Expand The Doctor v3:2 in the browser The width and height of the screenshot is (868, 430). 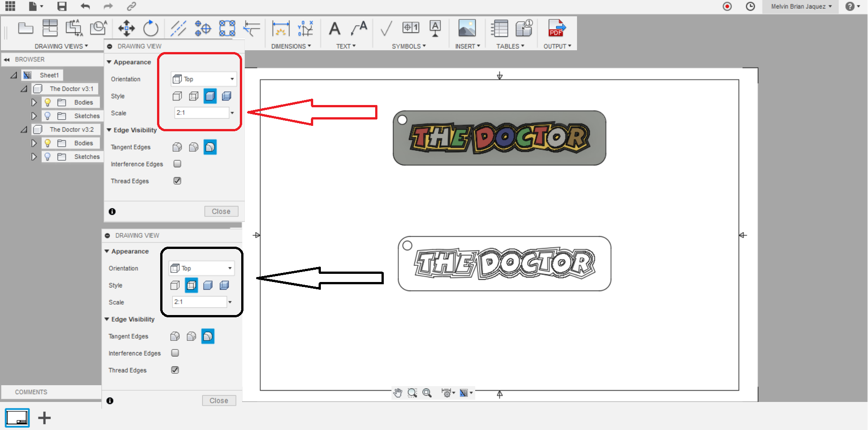point(24,129)
